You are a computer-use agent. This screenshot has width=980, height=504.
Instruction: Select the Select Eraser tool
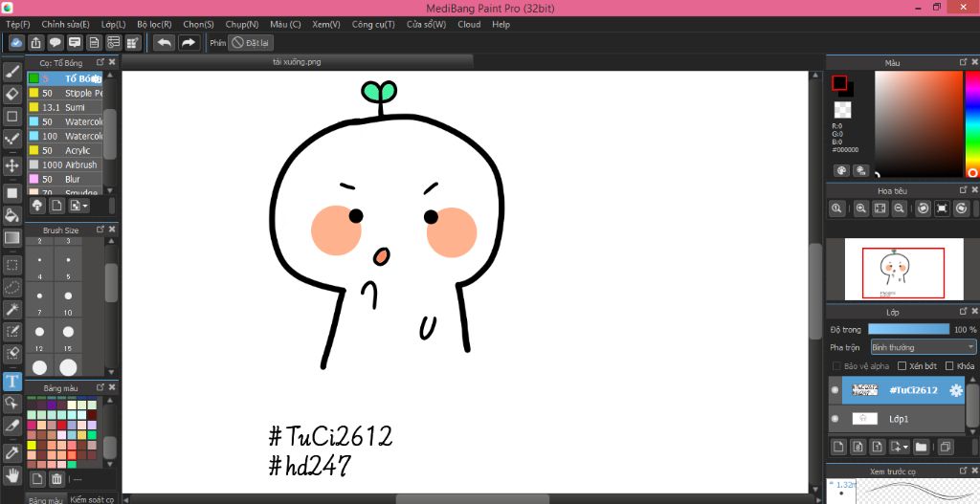(11, 352)
